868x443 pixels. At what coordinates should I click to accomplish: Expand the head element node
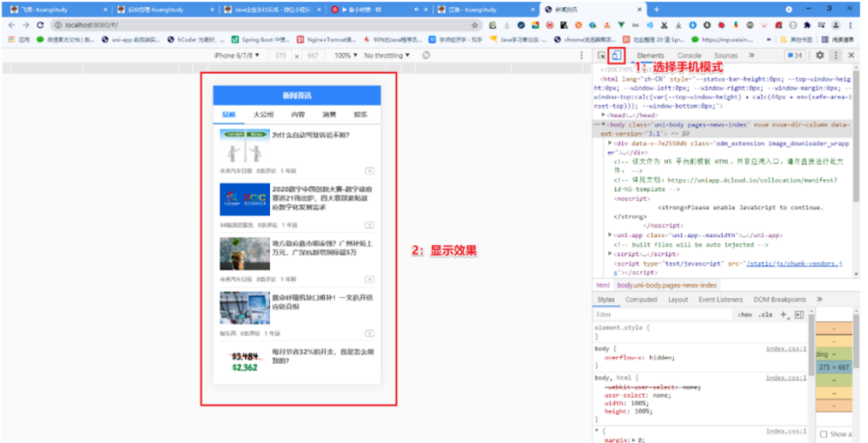(x=603, y=115)
